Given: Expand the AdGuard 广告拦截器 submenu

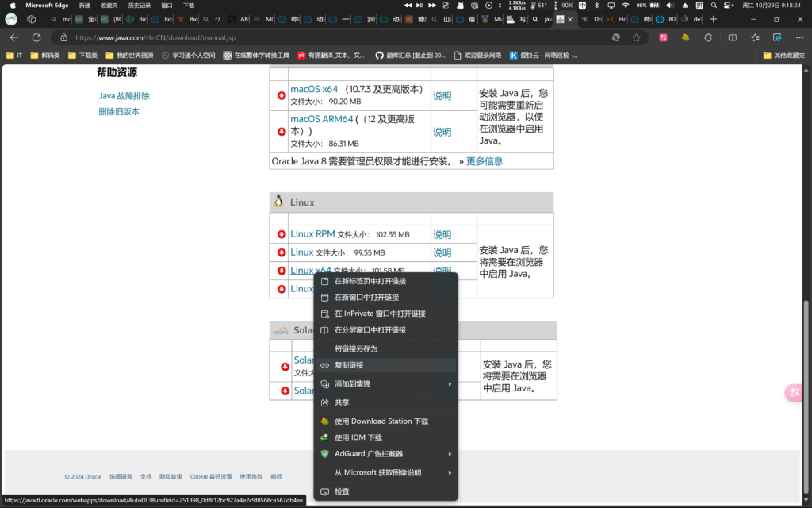Looking at the screenshot, I should [386, 454].
